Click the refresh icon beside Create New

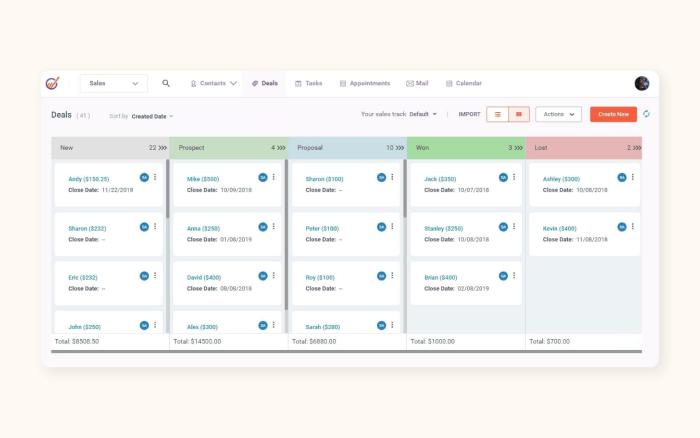pos(647,114)
